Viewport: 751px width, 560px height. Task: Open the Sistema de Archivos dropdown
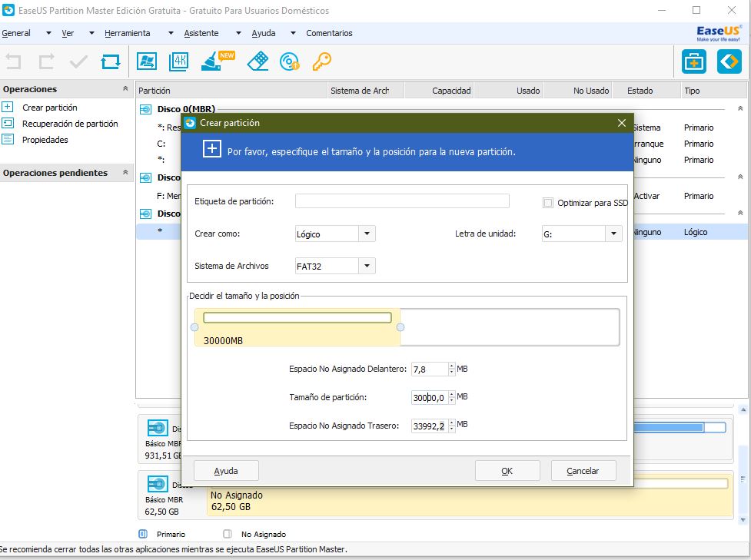[367, 267]
